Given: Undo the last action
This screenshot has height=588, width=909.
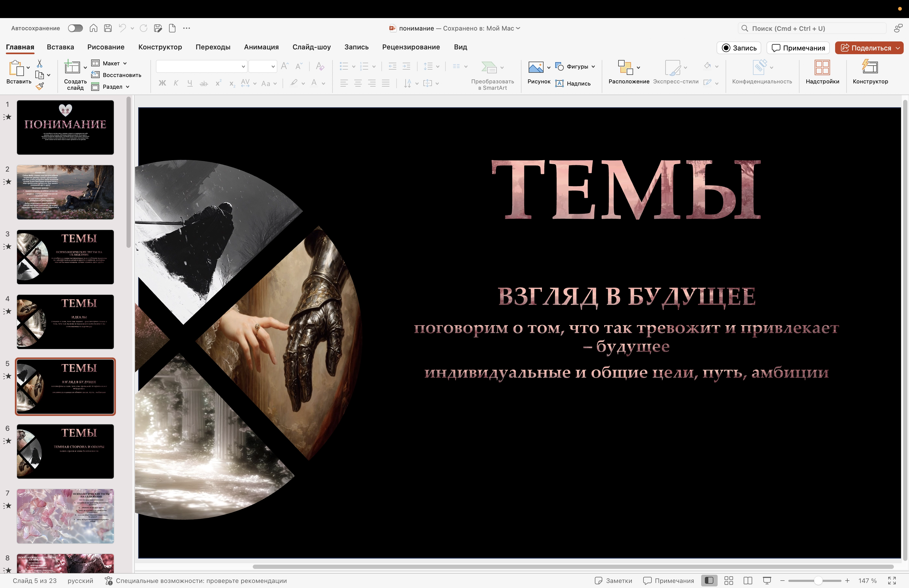Looking at the screenshot, I should [122, 28].
